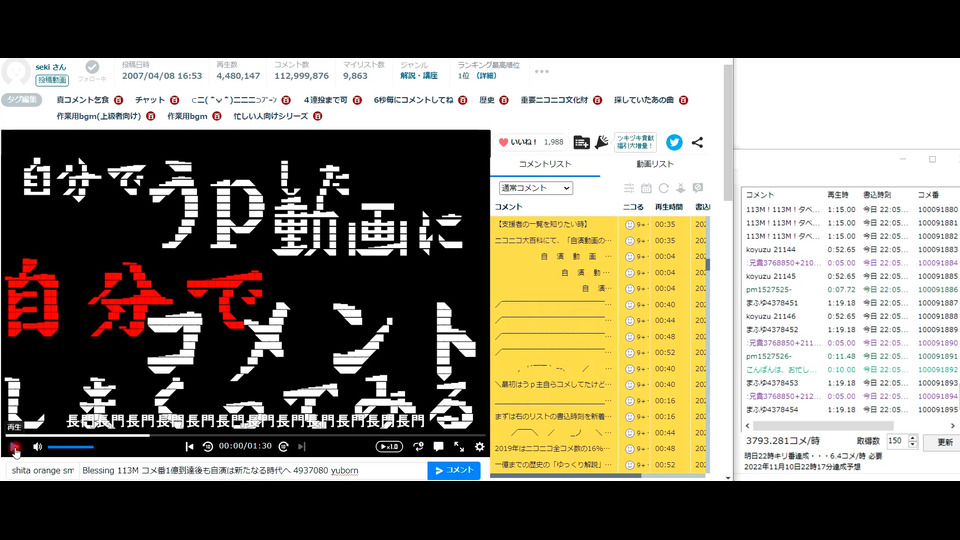Open dictionary icon beside 歴史 tag
Screen dimensions: 960x540
click(x=504, y=100)
